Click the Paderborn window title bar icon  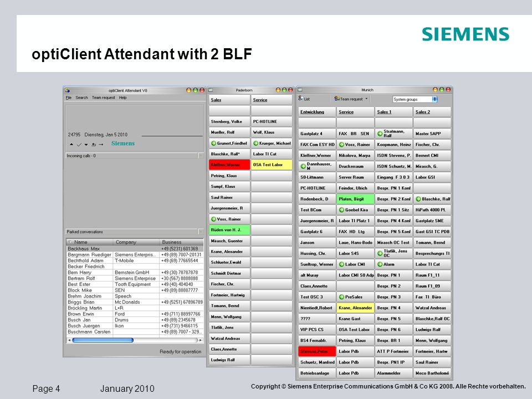(211, 90)
